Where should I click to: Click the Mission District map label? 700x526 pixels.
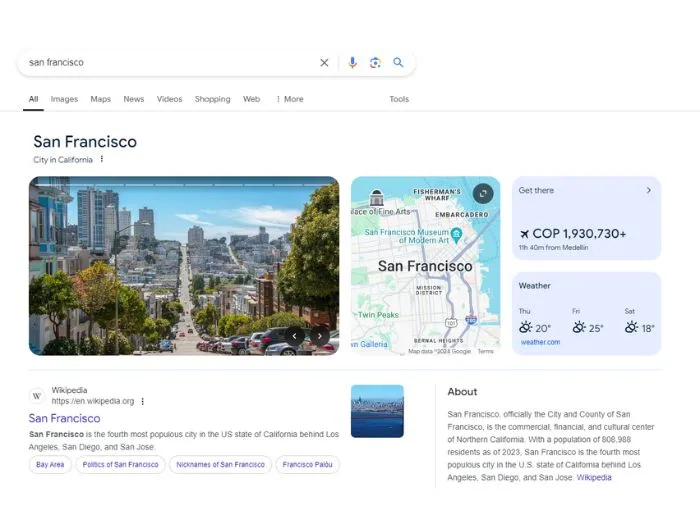(x=429, y=290)
